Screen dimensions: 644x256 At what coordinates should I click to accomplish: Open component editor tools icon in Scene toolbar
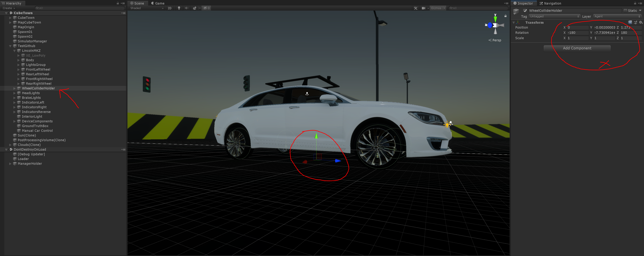[x=415, y=8]
